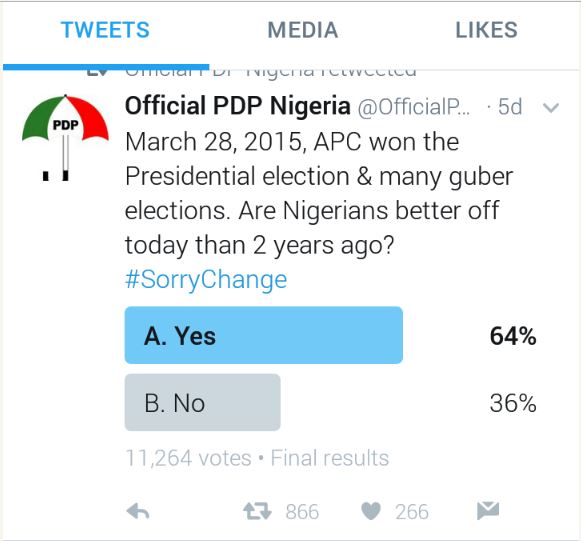Click the Official PDP Nigeria account name

(x=238, y=106)
